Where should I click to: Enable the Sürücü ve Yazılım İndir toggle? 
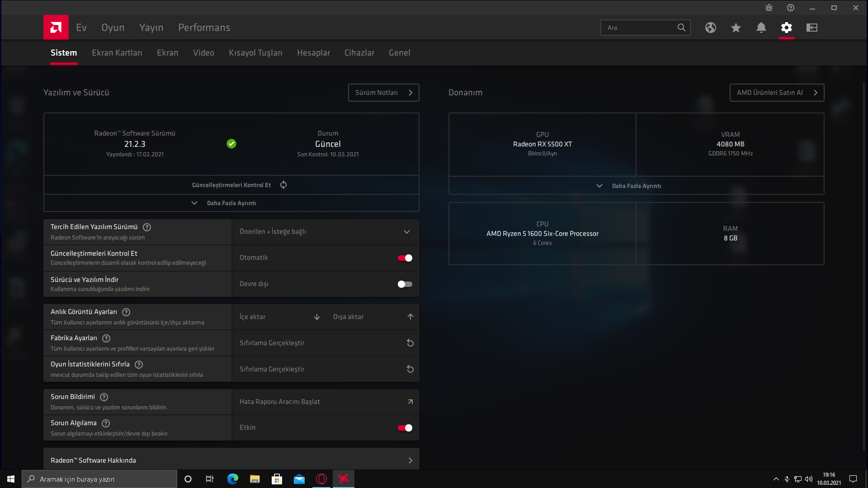(x=405, y=284)
